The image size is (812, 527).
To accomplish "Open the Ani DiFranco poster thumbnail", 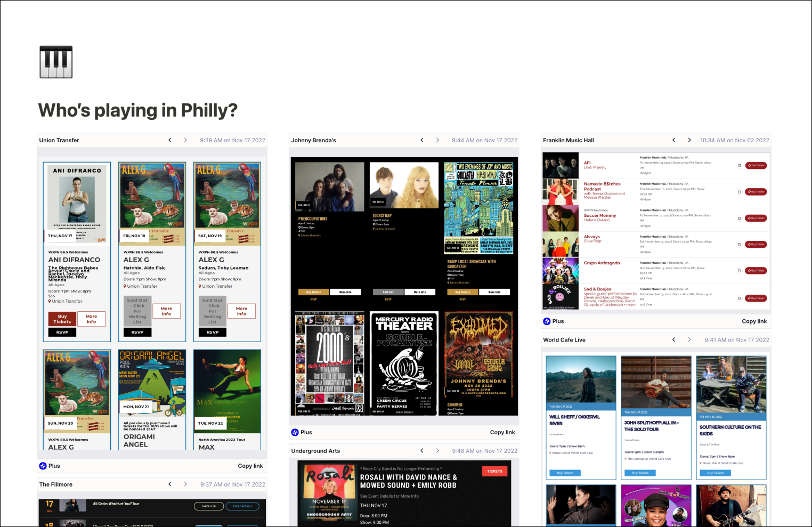I will [x=77, y=204].
